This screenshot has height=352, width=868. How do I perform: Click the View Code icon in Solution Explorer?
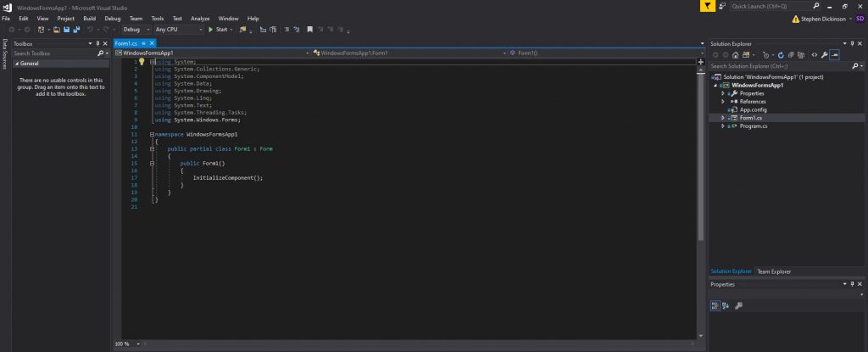coord(815,55)
